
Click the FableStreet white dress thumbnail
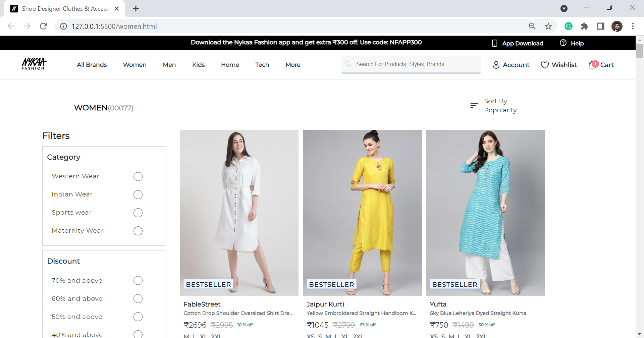[239, 213]
